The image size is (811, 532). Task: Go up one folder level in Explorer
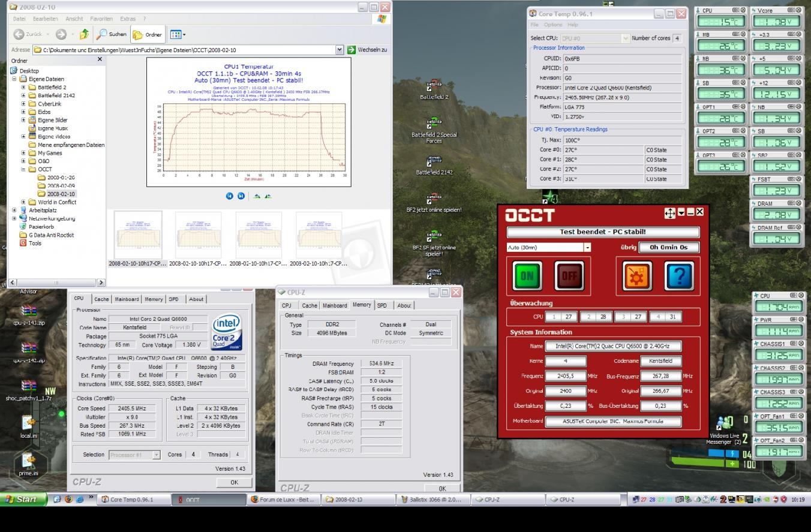point(84,34)
